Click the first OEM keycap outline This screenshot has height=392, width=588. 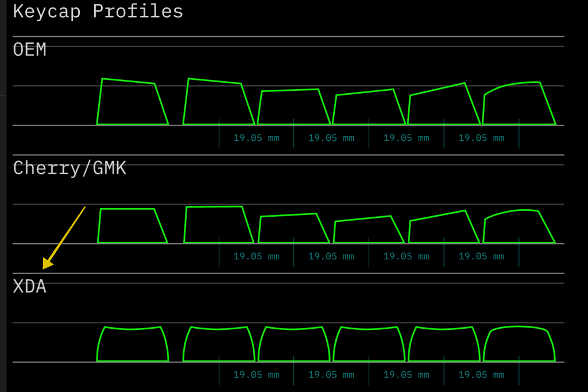[133, 101]
